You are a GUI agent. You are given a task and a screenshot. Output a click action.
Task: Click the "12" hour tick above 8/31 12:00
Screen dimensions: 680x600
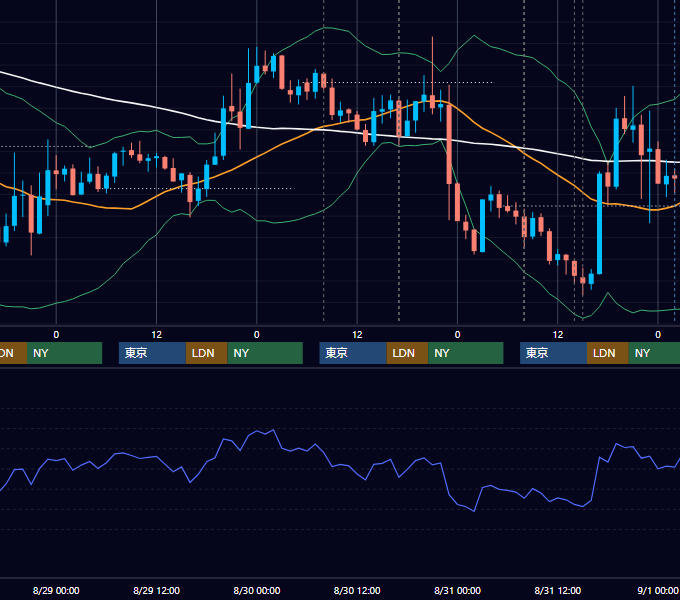tap(558, 335)
